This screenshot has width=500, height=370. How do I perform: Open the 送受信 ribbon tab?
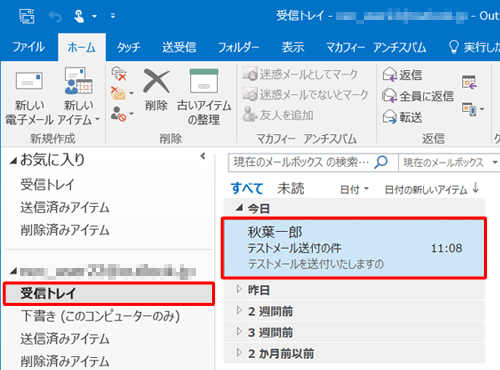point(179,47)
